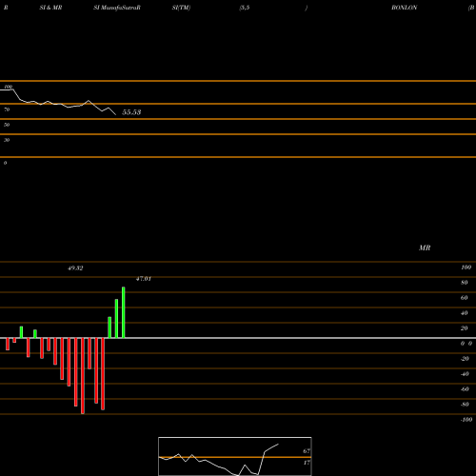Image resolution: width=476 pixels, height=476 pixels.
Task: Click the 17 label in mini chart
Action: click(x=307, y=463)
